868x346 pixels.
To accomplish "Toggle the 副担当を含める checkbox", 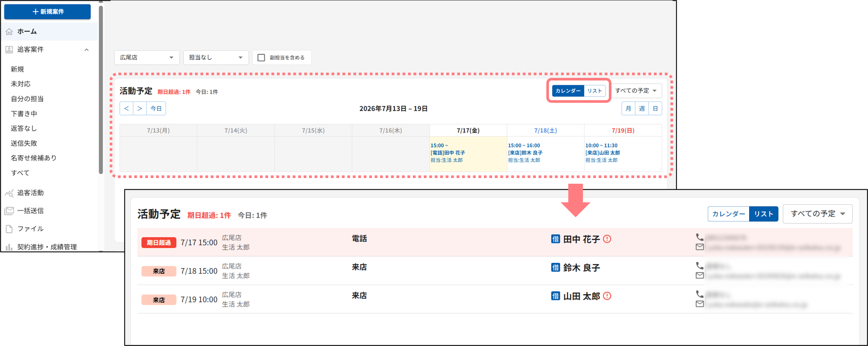I will [261, 57].
